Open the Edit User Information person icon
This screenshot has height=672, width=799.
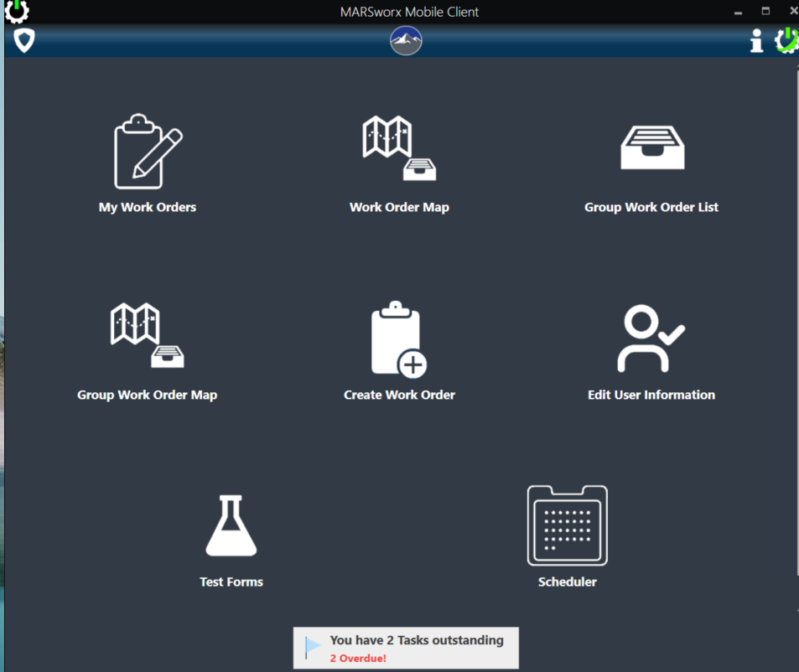tap(651, 339)
